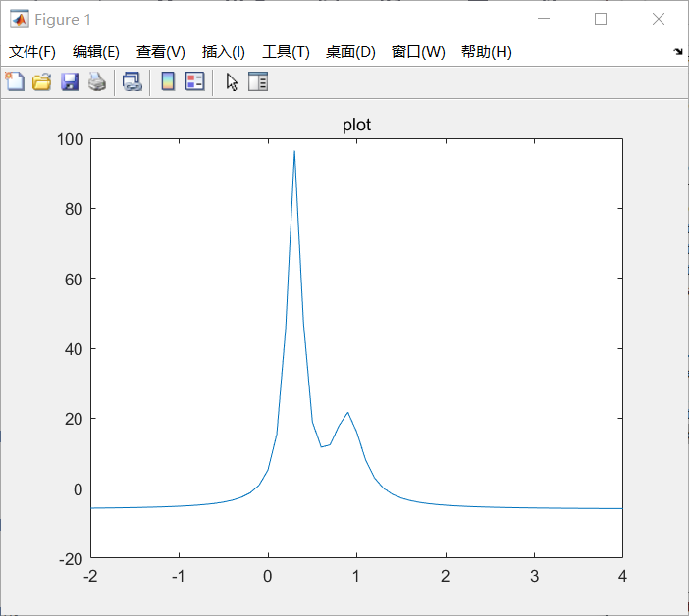Open the 工具(T) menu

286,52
